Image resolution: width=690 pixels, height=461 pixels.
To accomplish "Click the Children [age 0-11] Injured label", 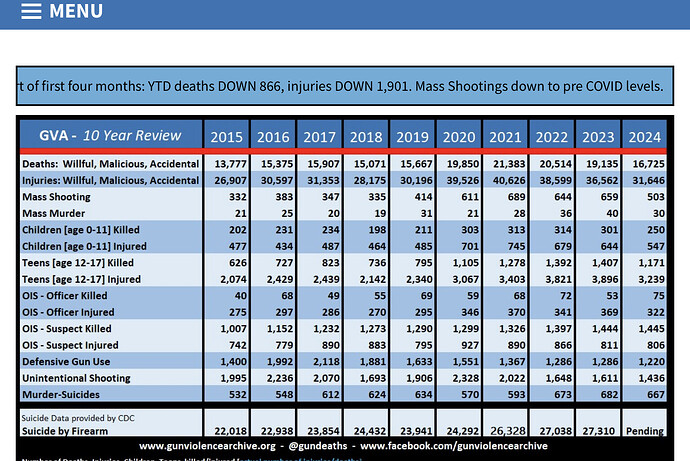I will pos(84,246).
